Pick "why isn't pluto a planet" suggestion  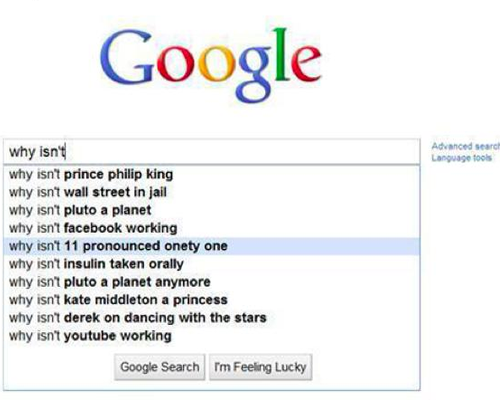[x=212, y=210]
